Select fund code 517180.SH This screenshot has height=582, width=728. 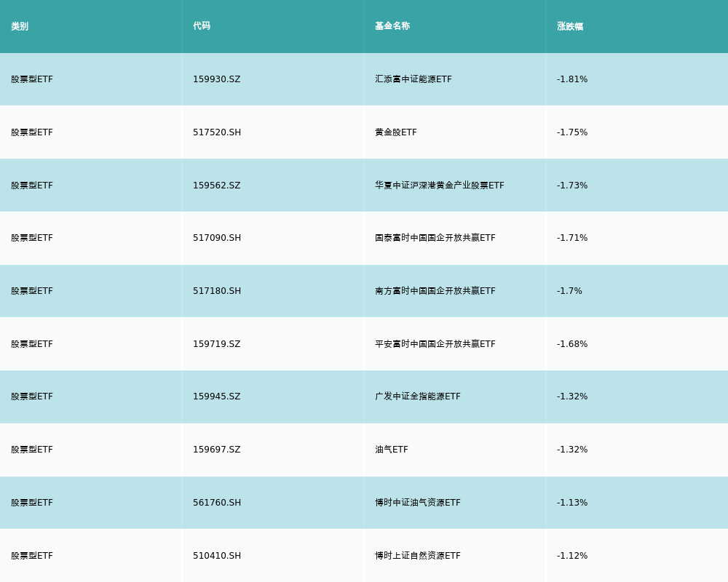click(217, 291)
